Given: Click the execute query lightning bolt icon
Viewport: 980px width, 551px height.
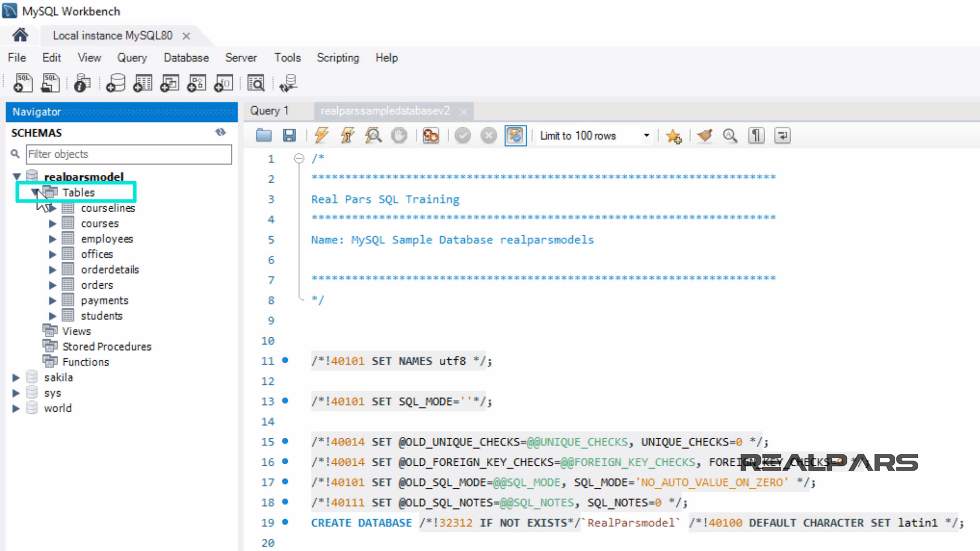Looking at the screenshot, I should pyautogui.click(x=322, y=136).
